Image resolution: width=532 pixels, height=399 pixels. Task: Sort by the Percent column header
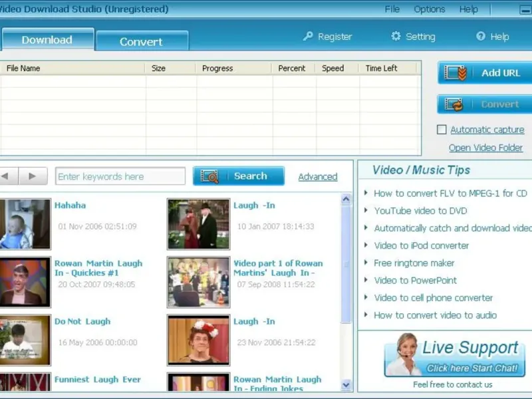point(293,68)
